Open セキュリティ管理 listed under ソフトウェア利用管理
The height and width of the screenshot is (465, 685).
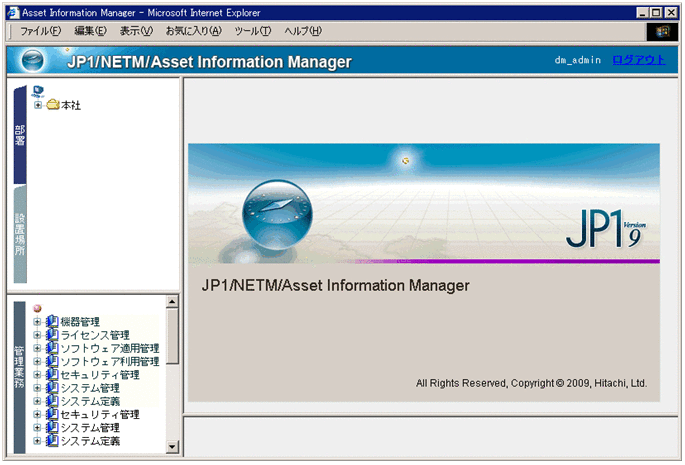tap(100, 375)
